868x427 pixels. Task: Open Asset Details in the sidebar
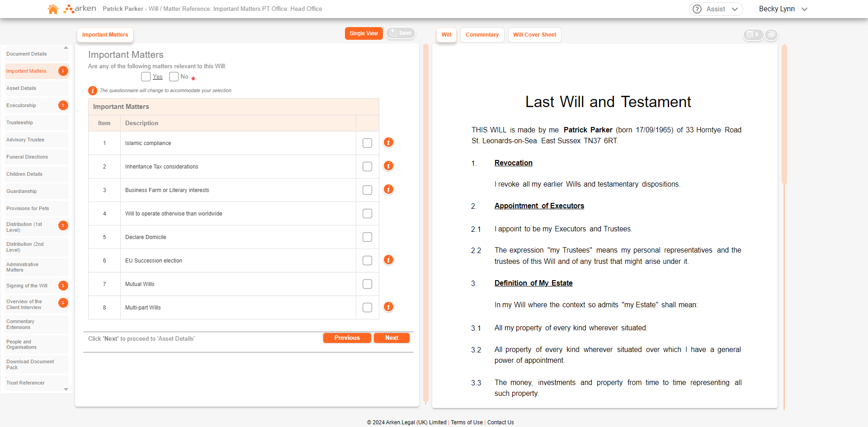(37, 88)
